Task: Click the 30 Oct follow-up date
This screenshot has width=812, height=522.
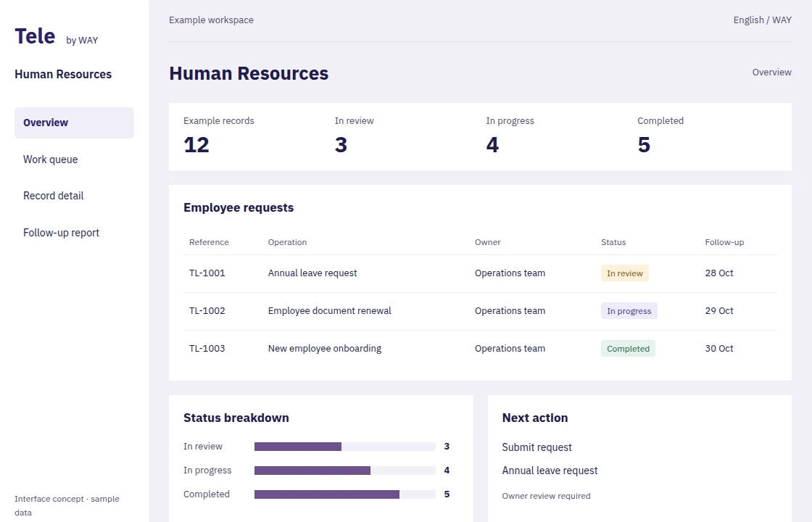Action: click(x=718, y=349)
